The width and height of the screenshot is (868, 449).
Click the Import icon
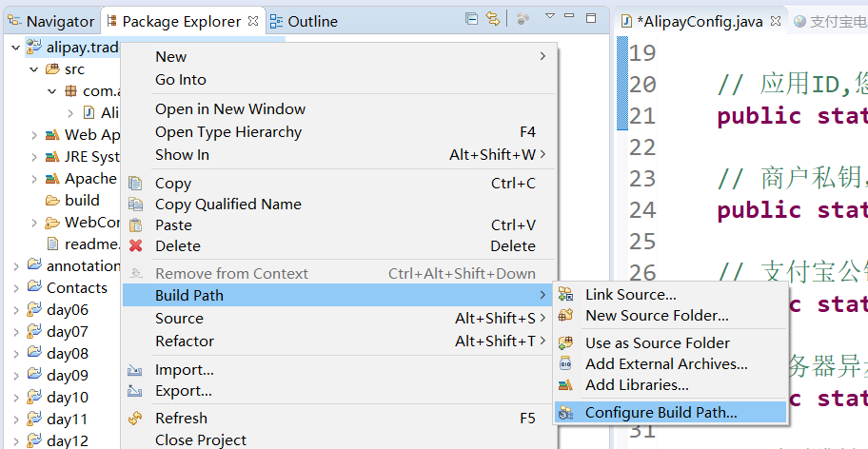pos(134,370)
